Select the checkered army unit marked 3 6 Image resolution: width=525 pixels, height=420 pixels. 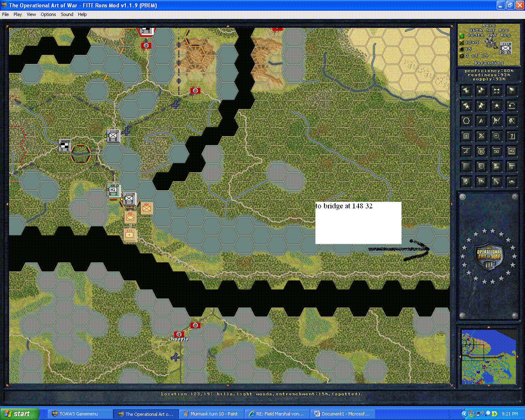pos(64,145)
